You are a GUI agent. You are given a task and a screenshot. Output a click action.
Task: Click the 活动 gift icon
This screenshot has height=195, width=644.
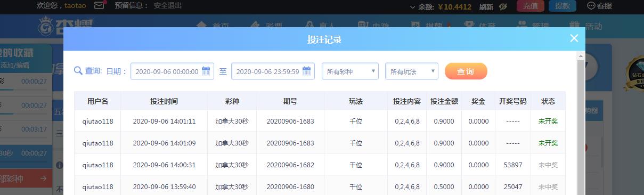[x=574, y=25]
